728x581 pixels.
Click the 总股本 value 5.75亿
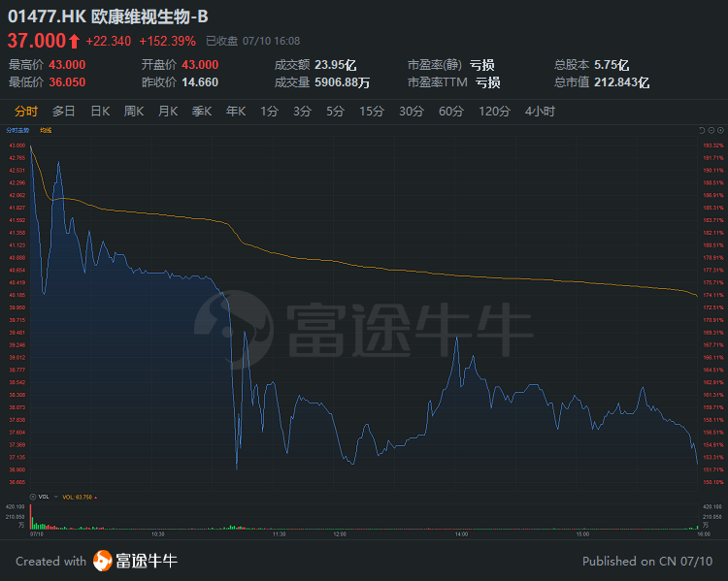tap(612, 65)
